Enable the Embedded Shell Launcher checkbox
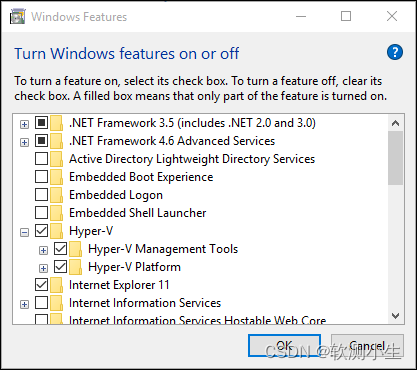This screenshot has height=370, width=417. tap(41, 212)
